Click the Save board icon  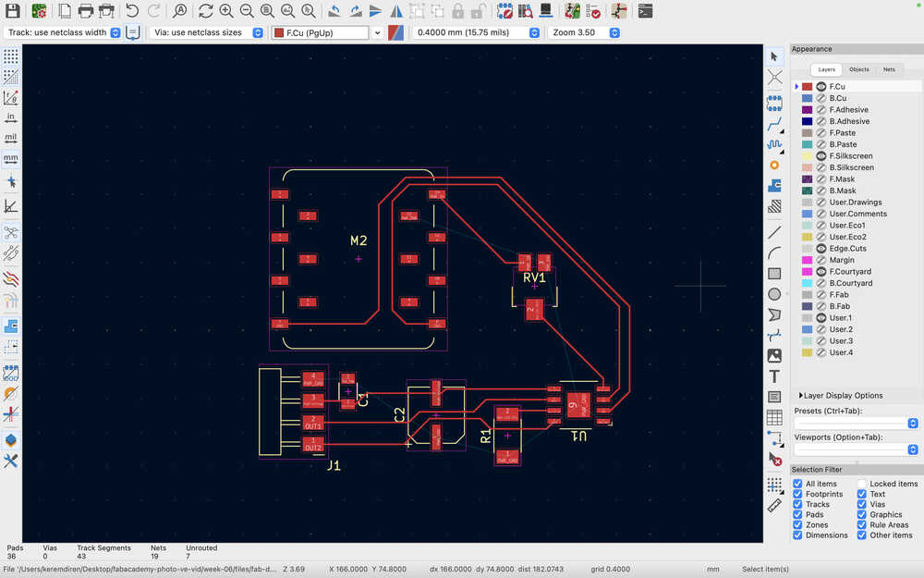[x=14, y=11]
